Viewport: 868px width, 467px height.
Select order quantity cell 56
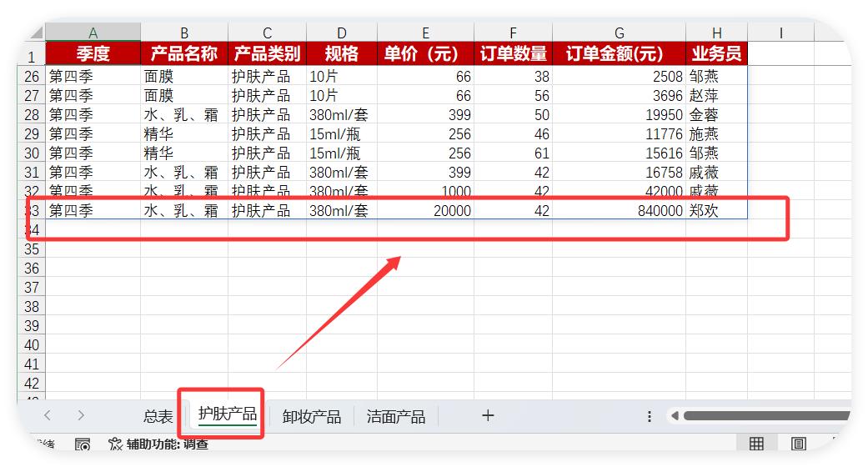513,96
